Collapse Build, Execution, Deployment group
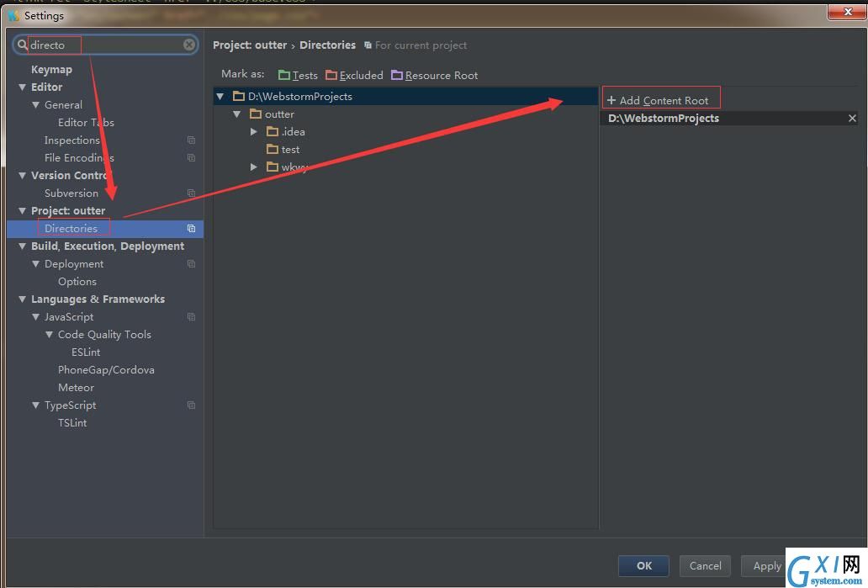This screenshot has height=588, width=868. (22, 246)
